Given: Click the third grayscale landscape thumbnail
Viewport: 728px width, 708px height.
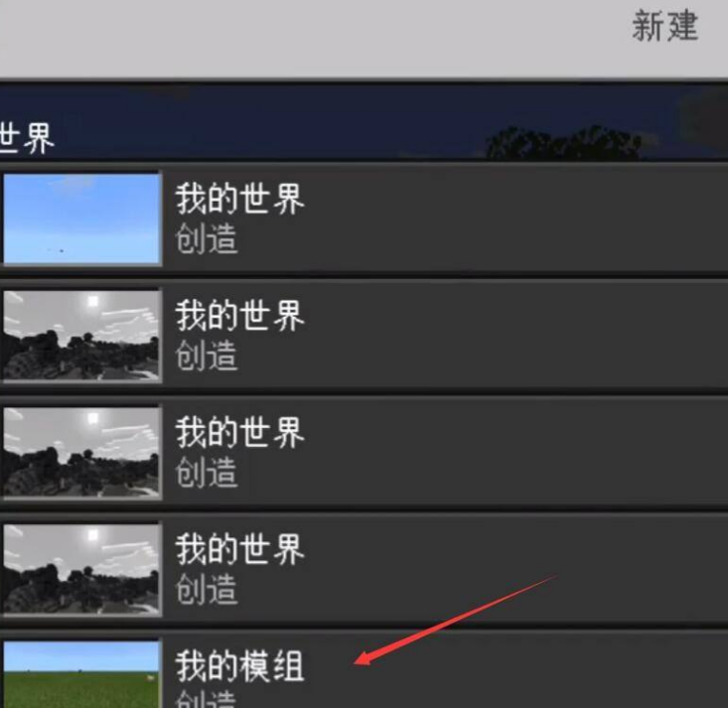Looking at the screenshot, I should [x=81, y=569].
